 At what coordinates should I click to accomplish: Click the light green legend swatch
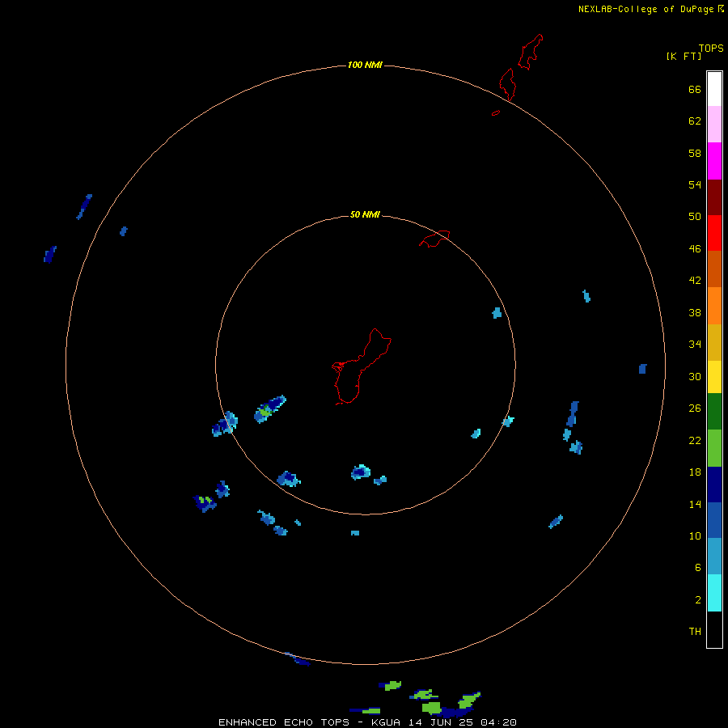(714, 448)
